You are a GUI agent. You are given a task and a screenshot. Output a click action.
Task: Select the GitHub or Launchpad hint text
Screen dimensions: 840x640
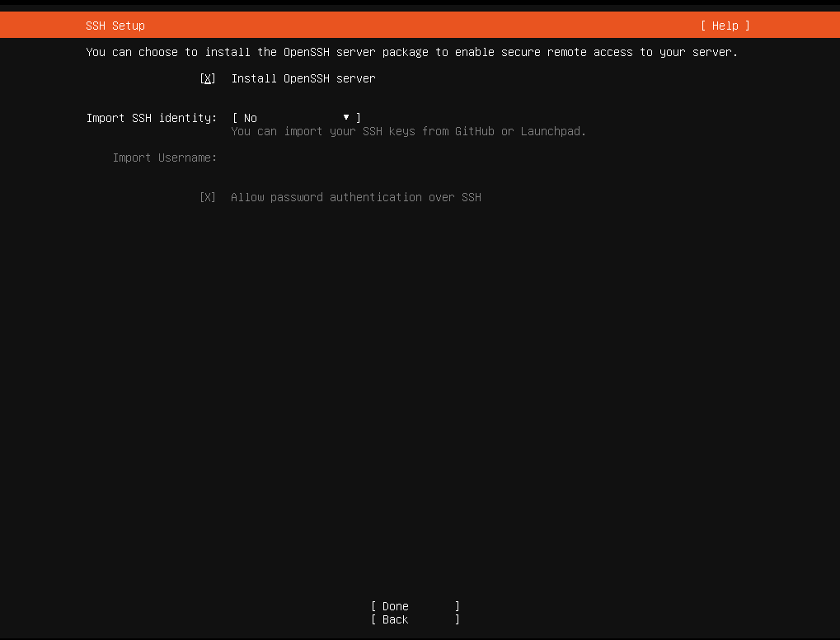tap(410, 131)
